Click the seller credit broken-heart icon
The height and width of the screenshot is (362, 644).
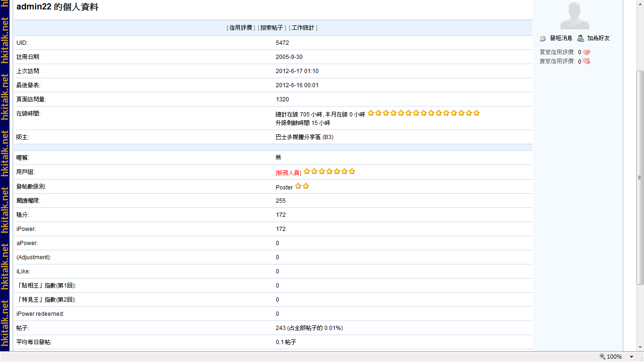pyautogui.click(x=586, y=61)
